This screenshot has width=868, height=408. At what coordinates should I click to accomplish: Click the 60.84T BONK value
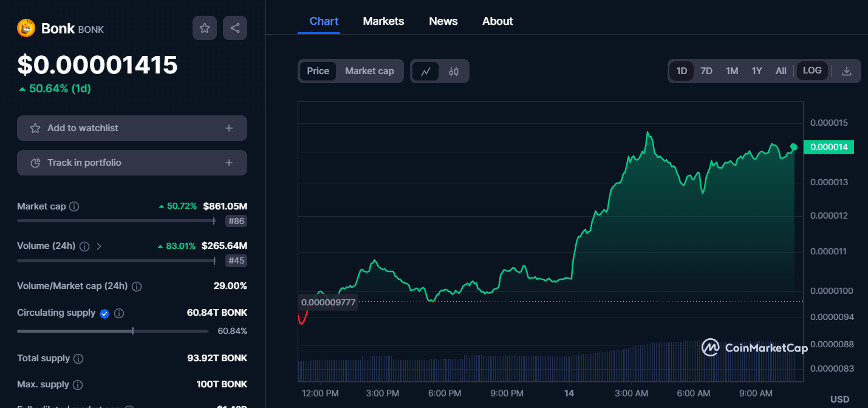coord(217,313)
